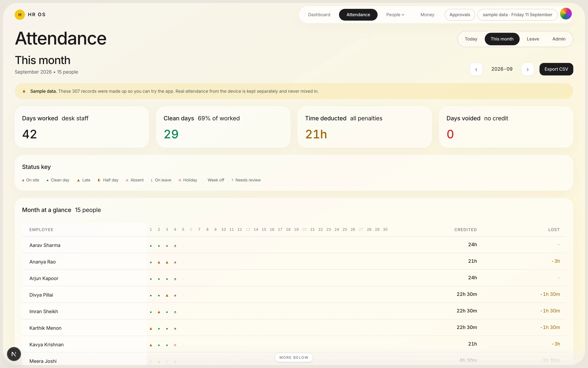Click the Absent cross in the status key
Viewport: 588px width, 368px height.
(127, 180)
